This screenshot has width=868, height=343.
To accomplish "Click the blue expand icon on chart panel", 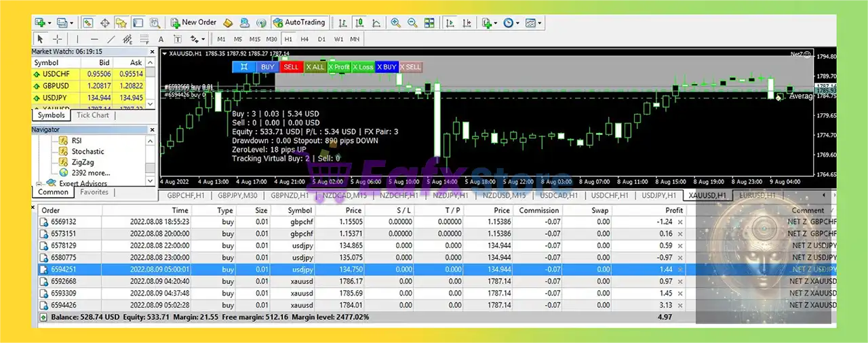I will pos(243,67).
